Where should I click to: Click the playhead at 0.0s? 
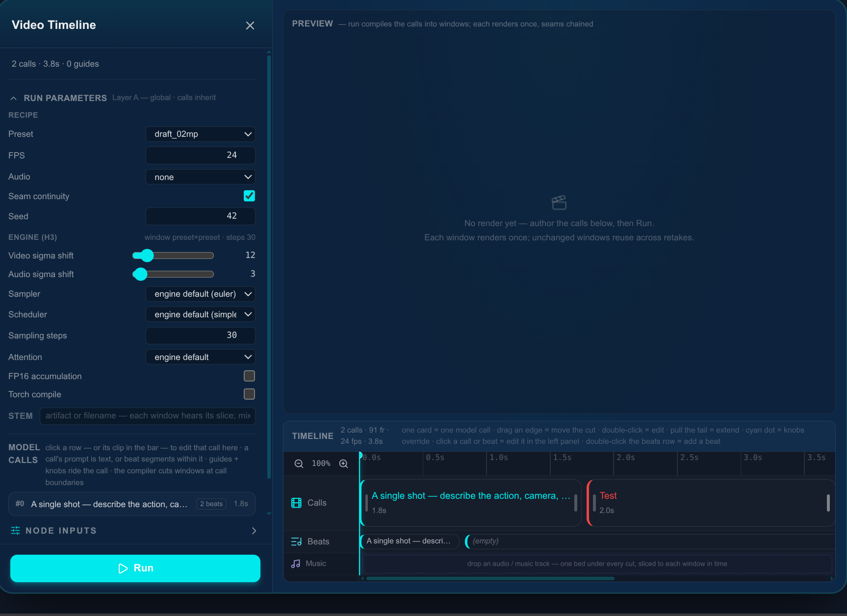(360, 456)
